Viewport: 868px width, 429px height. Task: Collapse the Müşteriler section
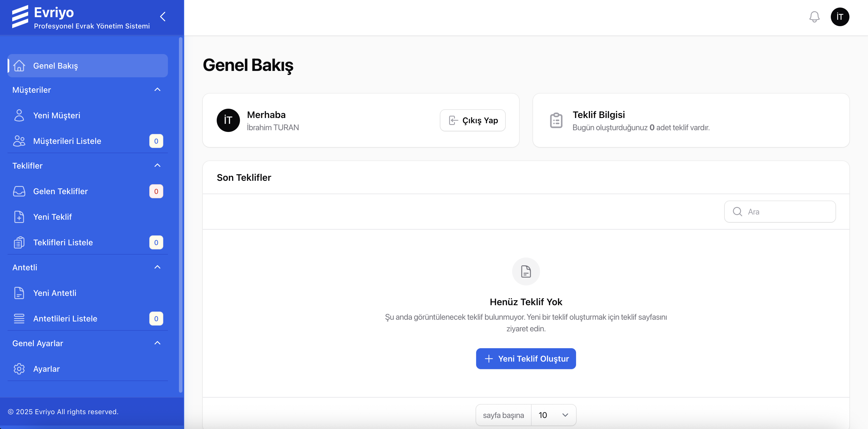(x=157, y=90)
